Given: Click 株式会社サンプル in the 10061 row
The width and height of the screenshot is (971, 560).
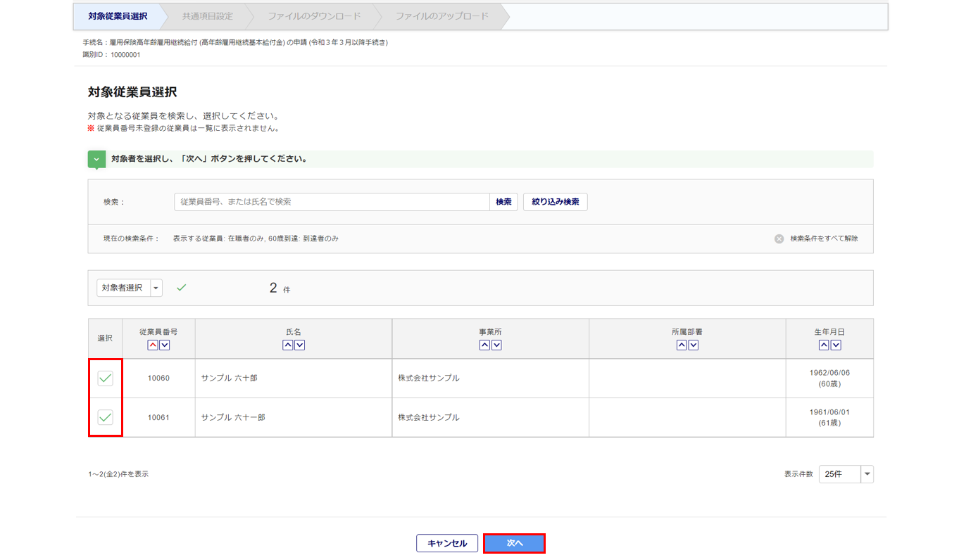Looking at the screenshot, I should pyautogui.click(x=429, y=418).
